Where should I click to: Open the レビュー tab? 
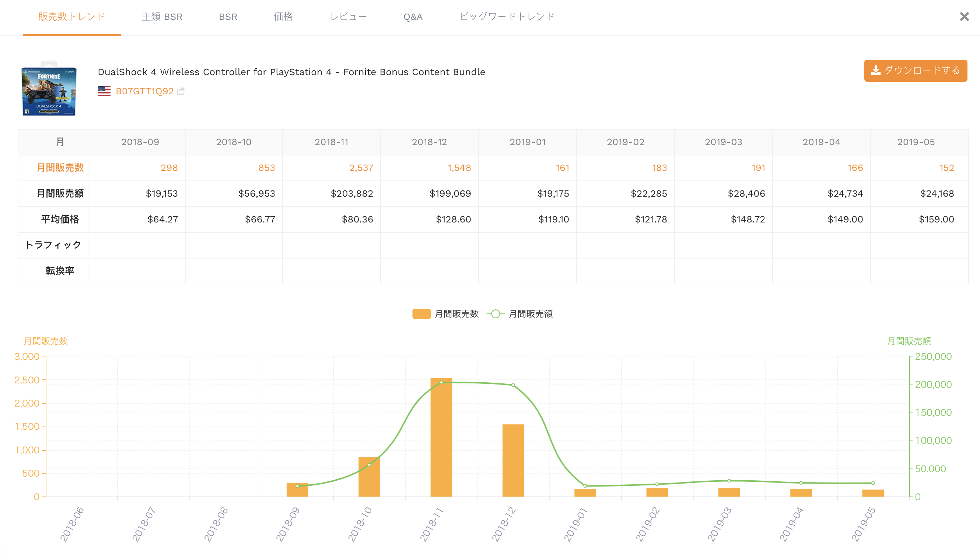[x=348, y=17]
